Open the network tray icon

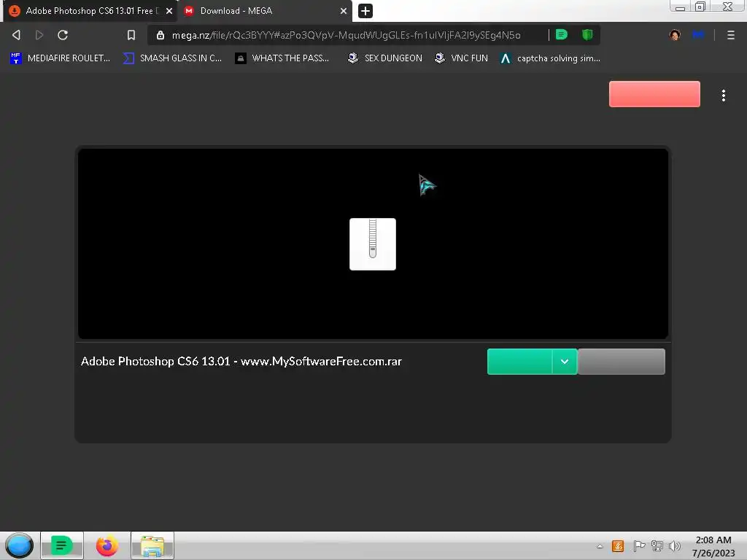click(x=657, y=546)
